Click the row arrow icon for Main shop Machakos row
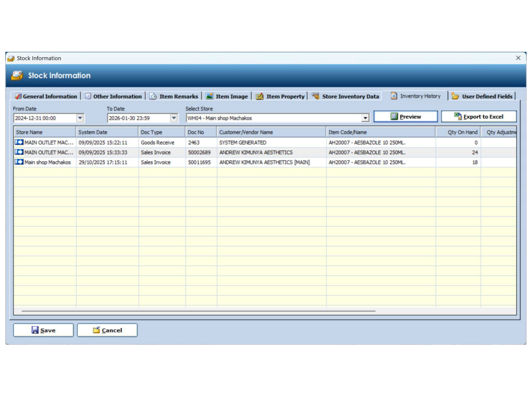The height and width of the screenshot is (396, 532). [19, 162]
